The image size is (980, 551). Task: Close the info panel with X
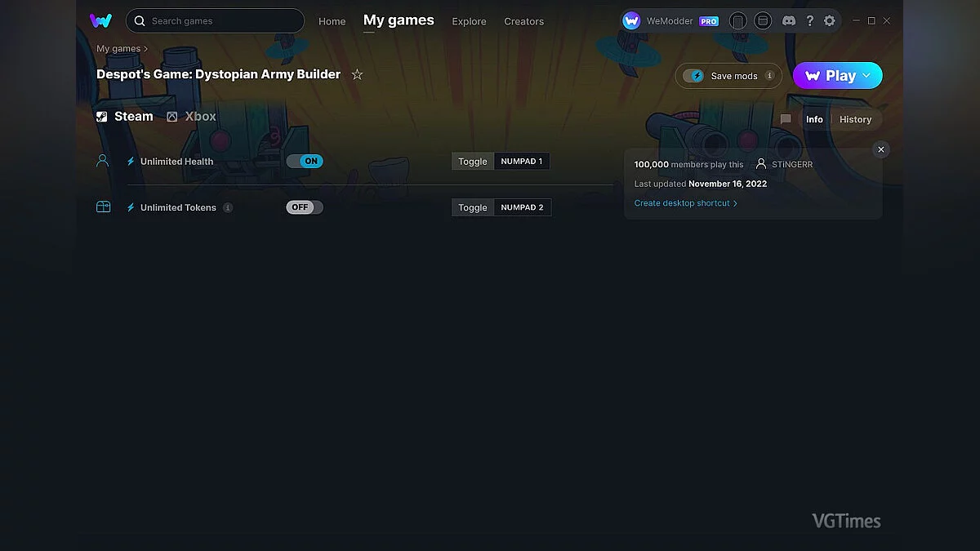pos(880,149)
